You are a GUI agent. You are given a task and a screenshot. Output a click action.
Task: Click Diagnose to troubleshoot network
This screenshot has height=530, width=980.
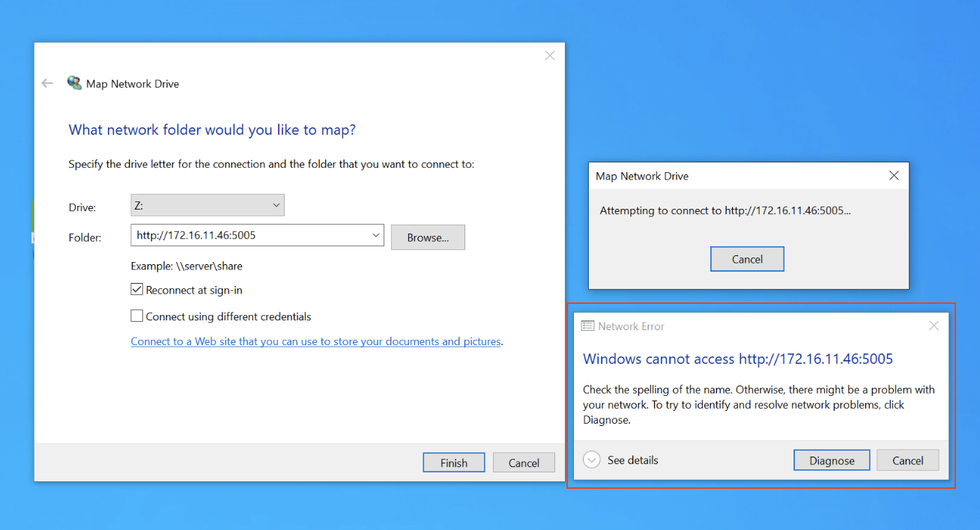pos(832,460)
